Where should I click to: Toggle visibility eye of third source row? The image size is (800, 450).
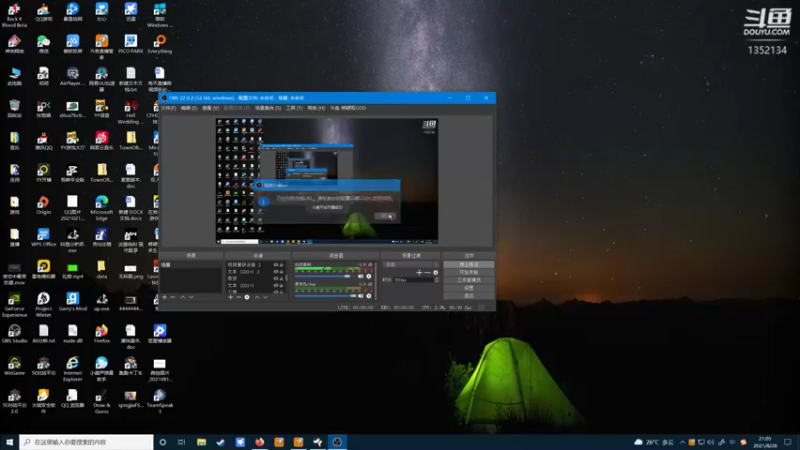pos(276,279)
